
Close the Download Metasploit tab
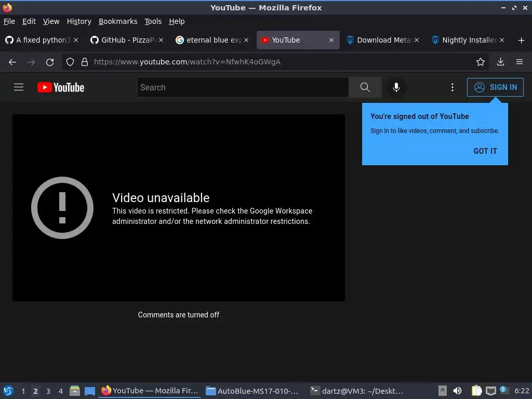pos(417,40)
